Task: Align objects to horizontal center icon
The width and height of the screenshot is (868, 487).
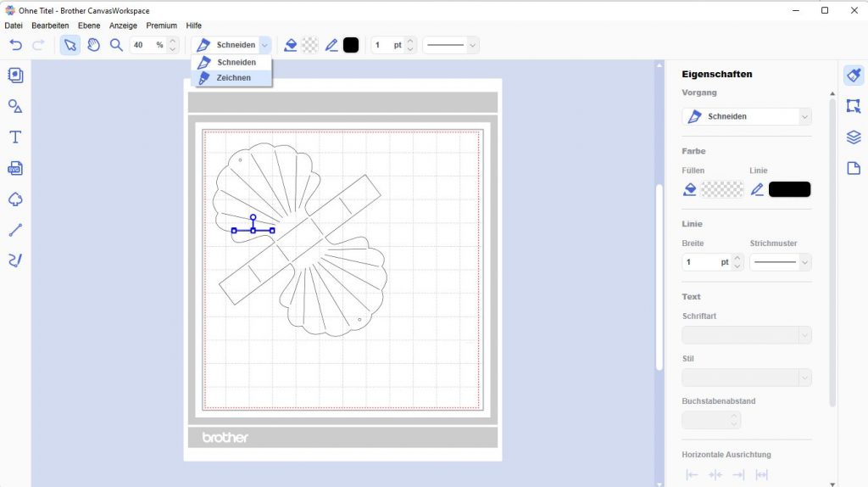Action: [x=715, y=475]
